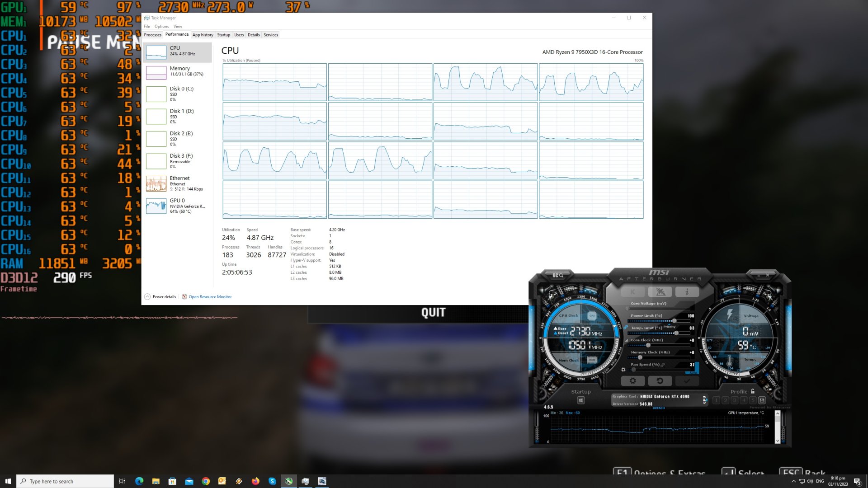The height and width of the screenshot is (488, 868).
Task: Open fan settings gear near Fan Speed
Action: pyautogui.click(x=623, y=370)
